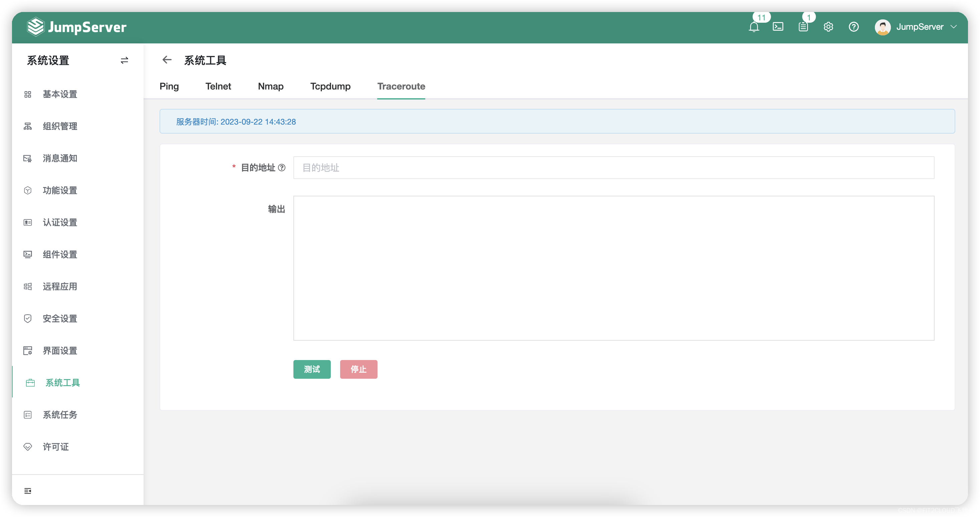The image size is (980, 517).
Task: Click the JumpServer logo
Action: (x=77, y=27)
